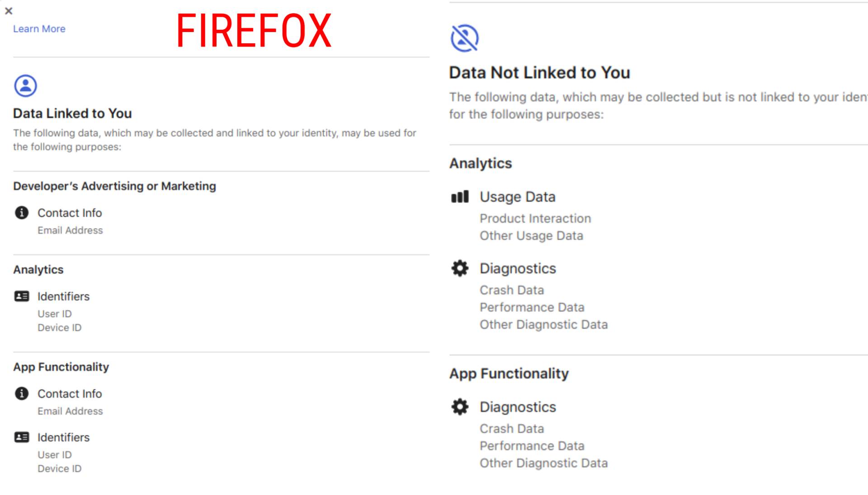The width and height of the screenshot is (868, 495).
Task: Click the Performance Data entry under App Functionality Diagnostics
Action: [x=532, y=446]
